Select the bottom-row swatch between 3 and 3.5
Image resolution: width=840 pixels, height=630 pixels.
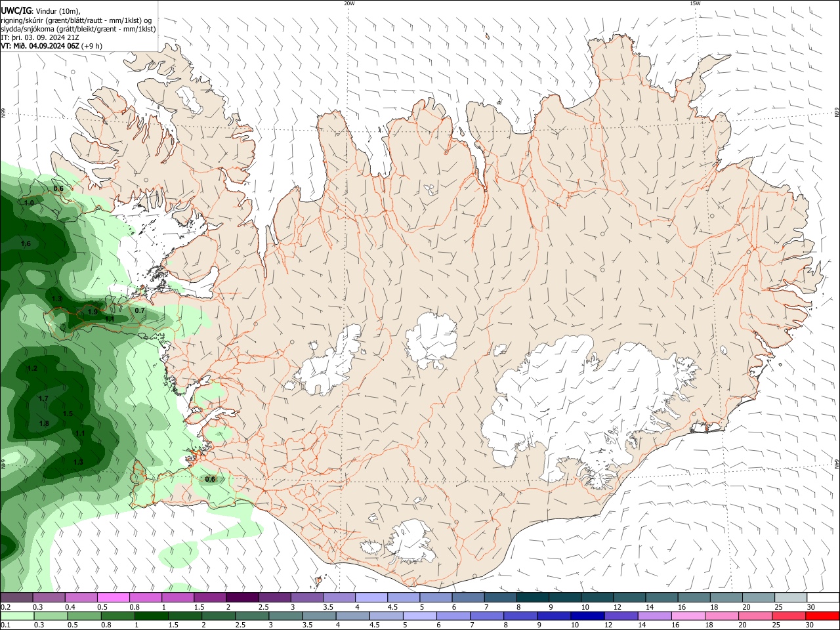pyautogui.click(x=285, y=616)
